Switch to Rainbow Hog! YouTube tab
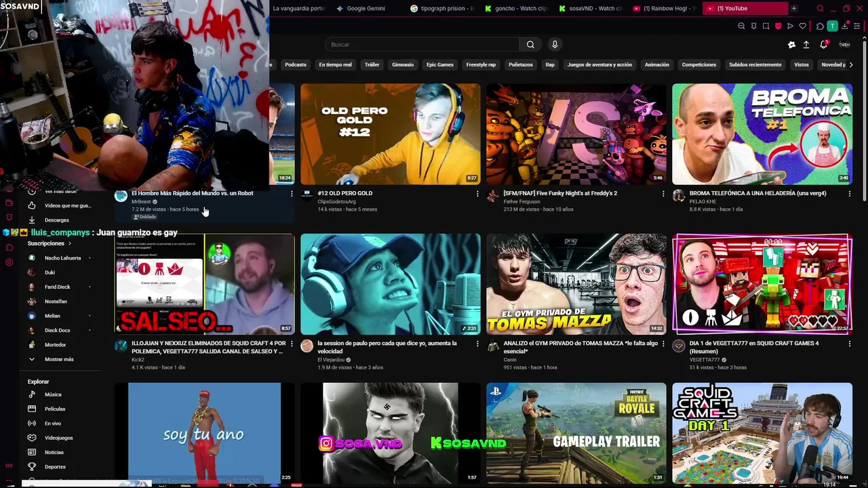Screen dimensions: 868x488 click(x=665, y=9)
